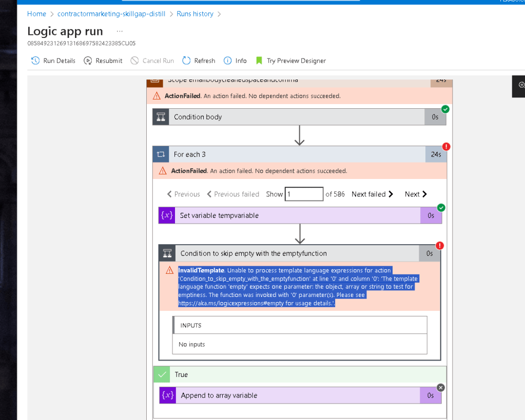Viewport: 525px width, 420px height.
Task: Click the Append to array variable {x} icon
Action: (x=168, y=395)
